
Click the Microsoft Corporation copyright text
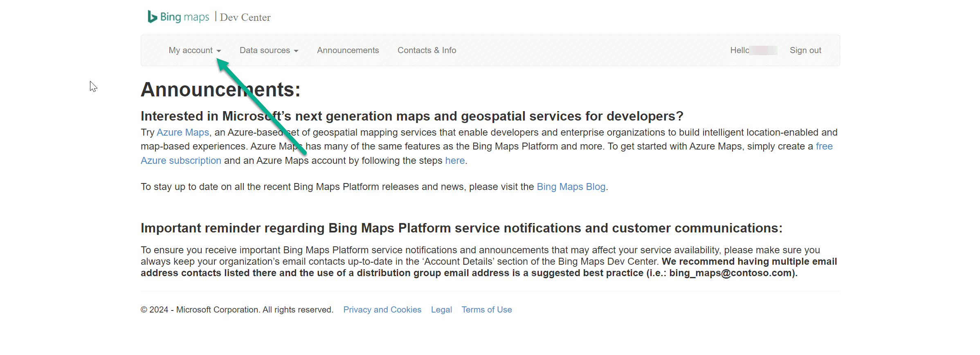click(237, 310)
